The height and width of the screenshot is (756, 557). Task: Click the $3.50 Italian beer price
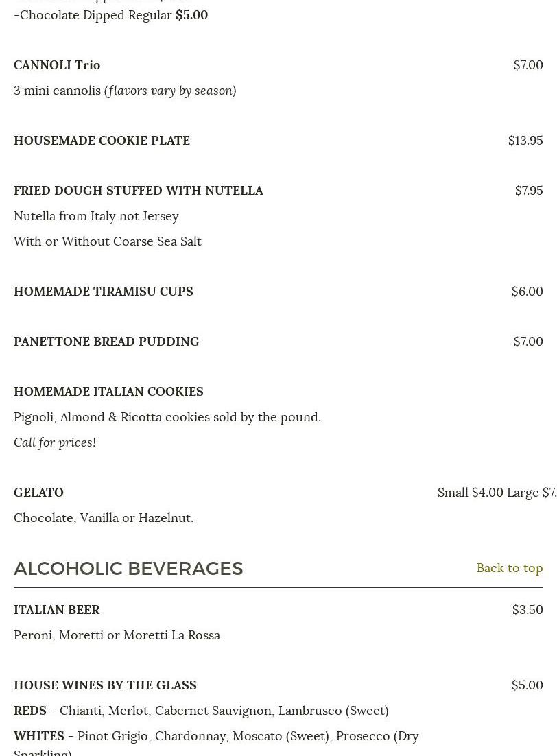pyautogui.click(x=527, y=609)
